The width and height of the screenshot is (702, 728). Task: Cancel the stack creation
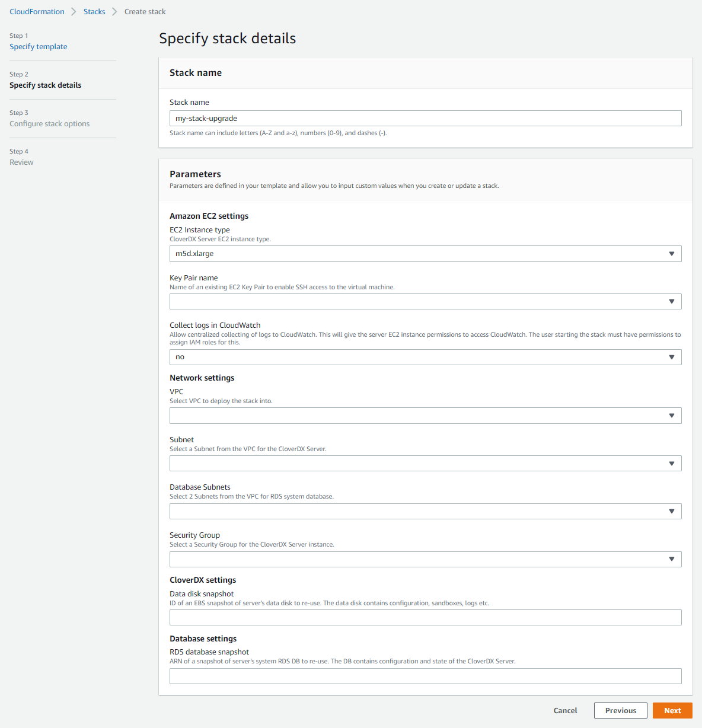[x=564, y=710]
